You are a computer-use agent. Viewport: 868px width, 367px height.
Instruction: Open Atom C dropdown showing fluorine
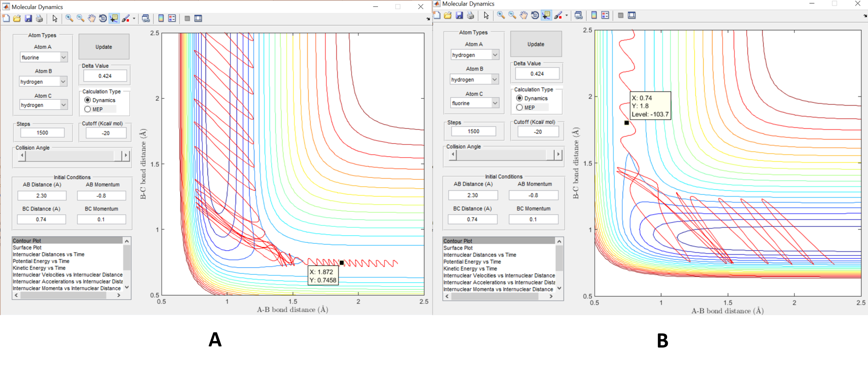coord(474,103)
